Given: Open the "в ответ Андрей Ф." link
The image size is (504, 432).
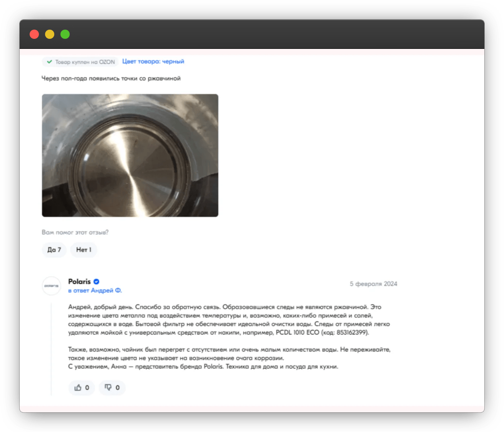Looking at the screenshot, I should pyautogui.click(x=95, y=290).
